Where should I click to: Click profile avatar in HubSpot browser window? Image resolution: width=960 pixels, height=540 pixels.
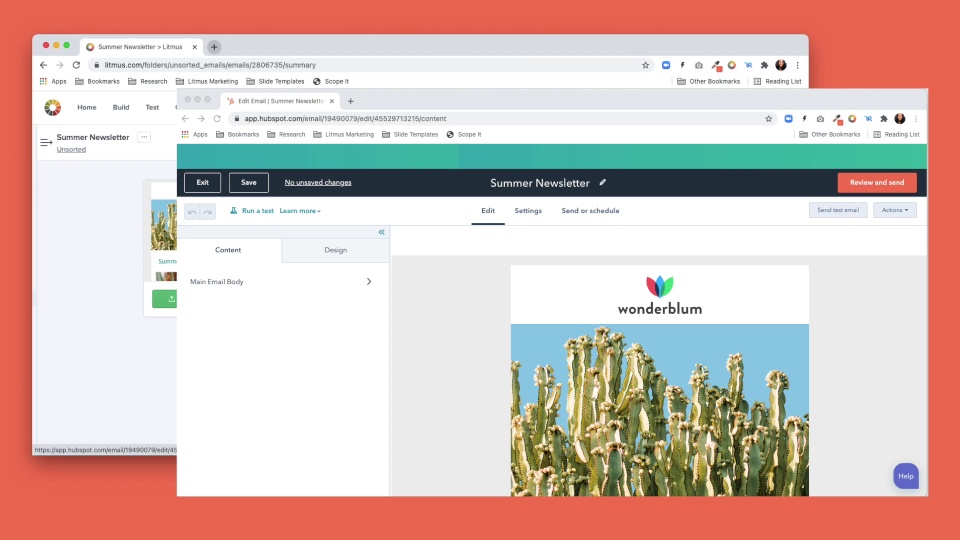click(899, 119)
